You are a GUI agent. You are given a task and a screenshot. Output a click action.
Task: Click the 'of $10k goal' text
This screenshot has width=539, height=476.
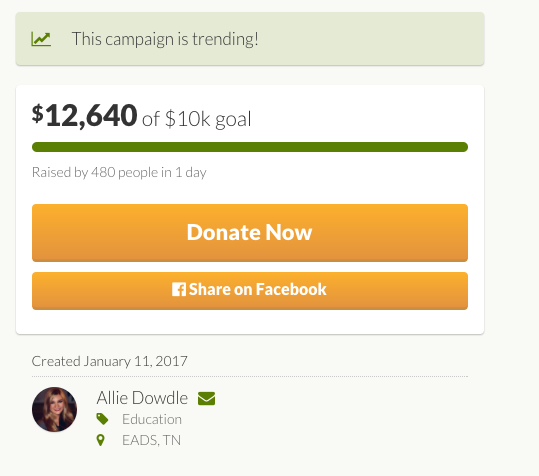(197, 119)
